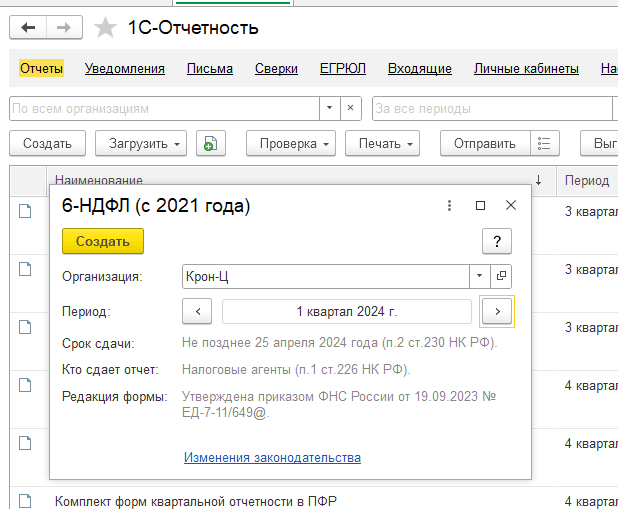Click the За все периоды field
Screen dimensions: 618x509
490,108
